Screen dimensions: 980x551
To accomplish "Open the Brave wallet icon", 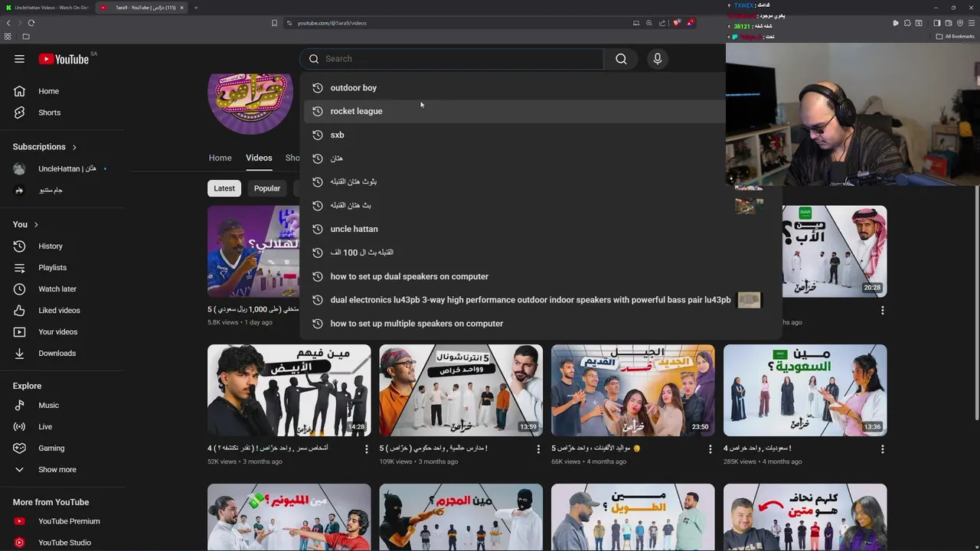I will point(949,23).
